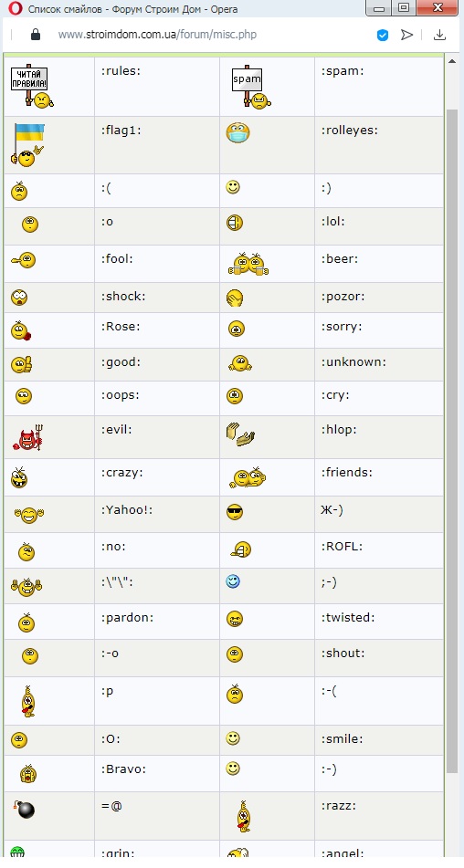Click the hugging :friends: smileys
Image resolution: width=464 pixels, height=868 pixels.
pyautogui.click(x=248, y=476)
